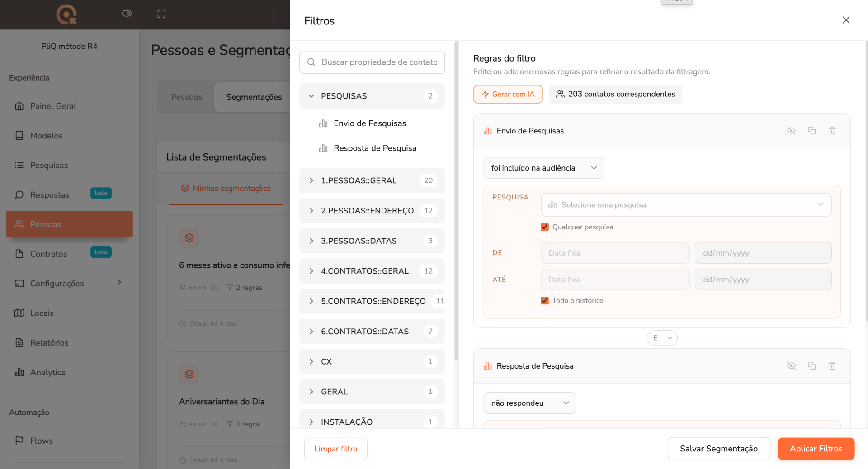Expand 2.PESSOAS::ENDEREÇO group
This screenshot has width=868, height=469.
tap(372, 211)
